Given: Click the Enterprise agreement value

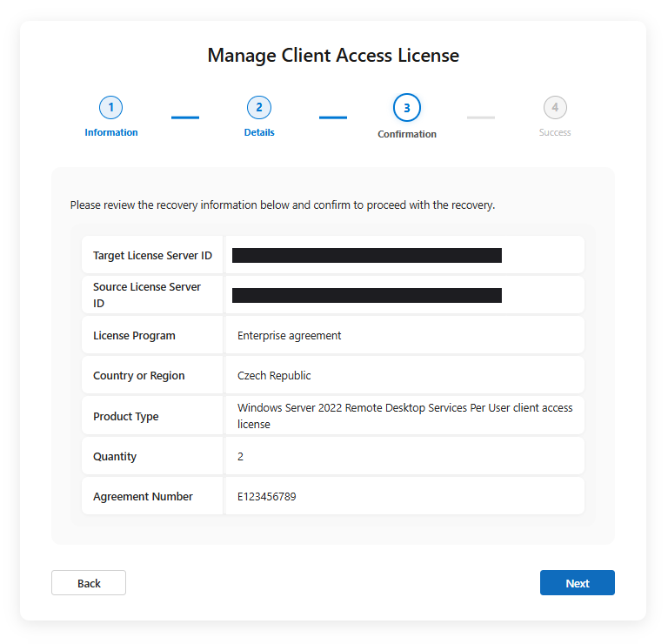Looking at the screenshot, I should [x=290, y=335].
